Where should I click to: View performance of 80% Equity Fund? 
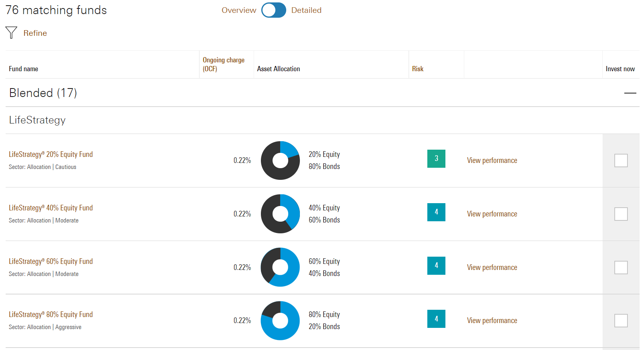click(x=492, y=320)
